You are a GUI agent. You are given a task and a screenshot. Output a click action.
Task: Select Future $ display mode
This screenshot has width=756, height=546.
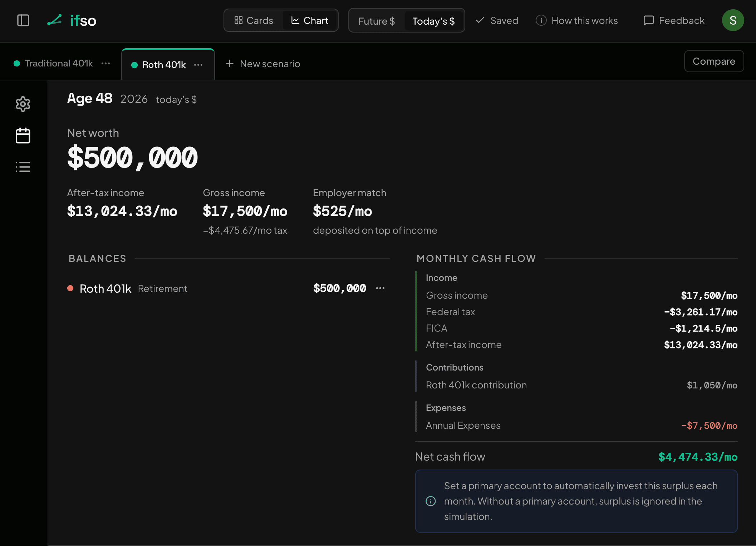coord(377,21)
